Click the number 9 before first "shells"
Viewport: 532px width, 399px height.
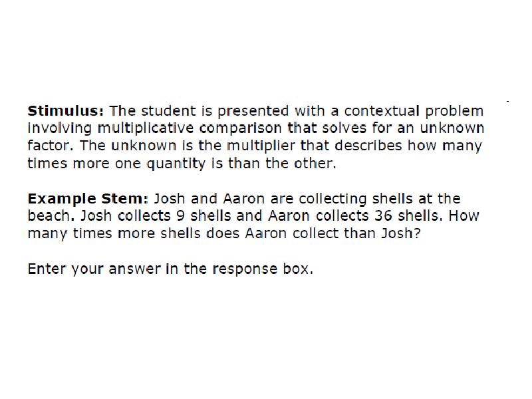pyautogui.click(x=180, y=215)
